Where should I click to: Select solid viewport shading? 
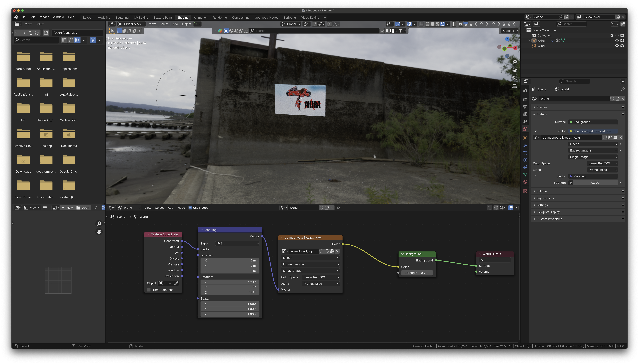(432, 24)
